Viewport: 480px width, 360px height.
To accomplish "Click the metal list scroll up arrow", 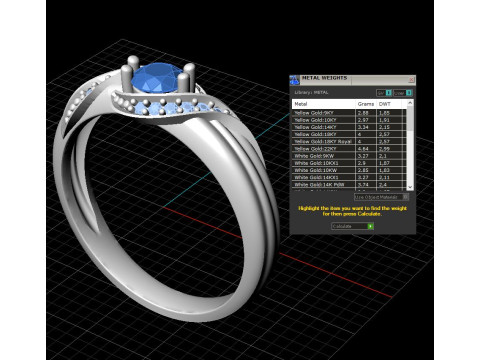I will 410,103.
